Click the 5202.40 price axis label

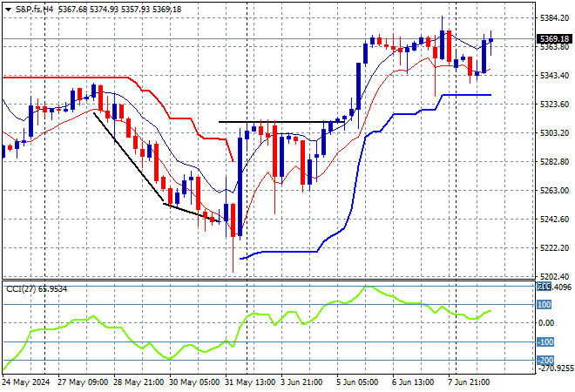[x=554, y=276]
